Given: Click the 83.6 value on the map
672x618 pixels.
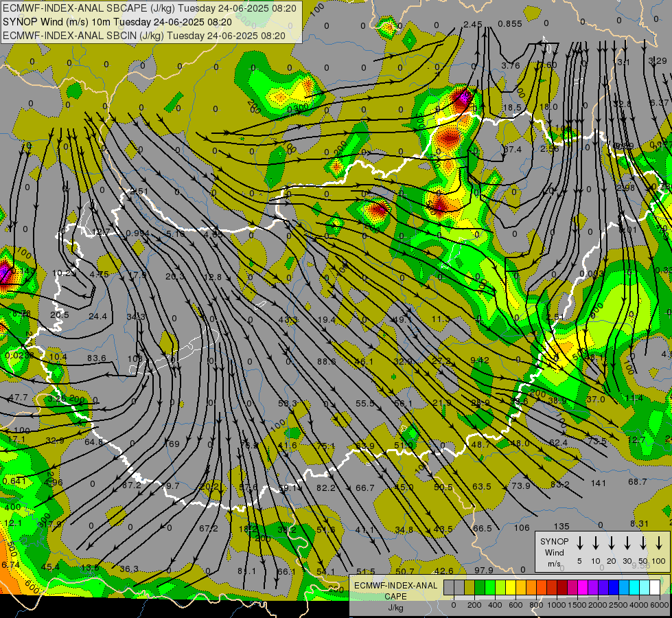Looking at the screenshot, I should (96, 358).
